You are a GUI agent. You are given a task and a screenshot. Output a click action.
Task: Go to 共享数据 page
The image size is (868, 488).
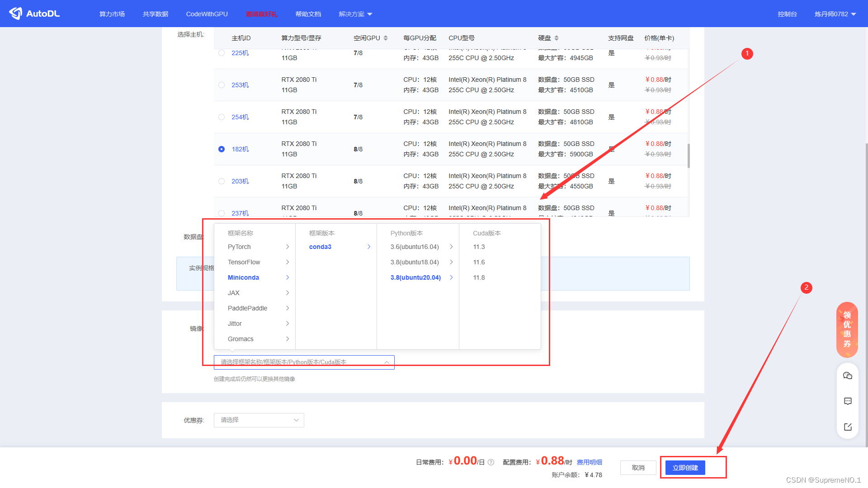click(156, 14)
